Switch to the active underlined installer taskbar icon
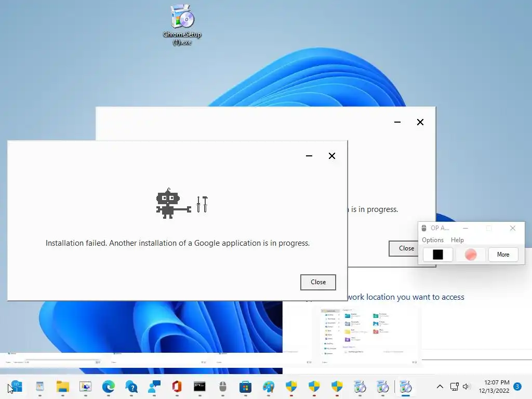This screenshot has width=532, height=399. 406,387
